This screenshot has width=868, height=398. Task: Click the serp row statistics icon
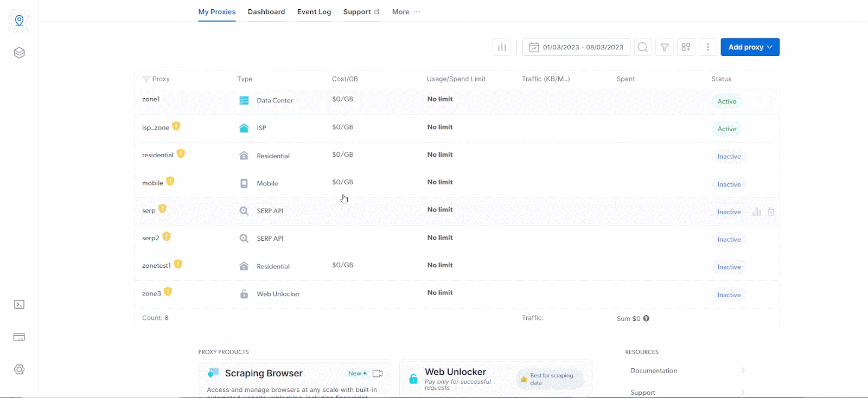757,211
